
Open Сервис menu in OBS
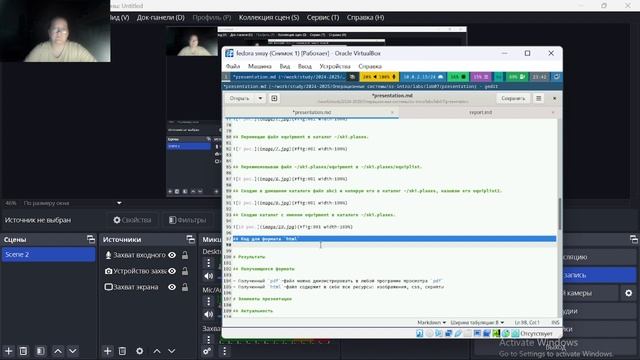click(x=323, y=18)
